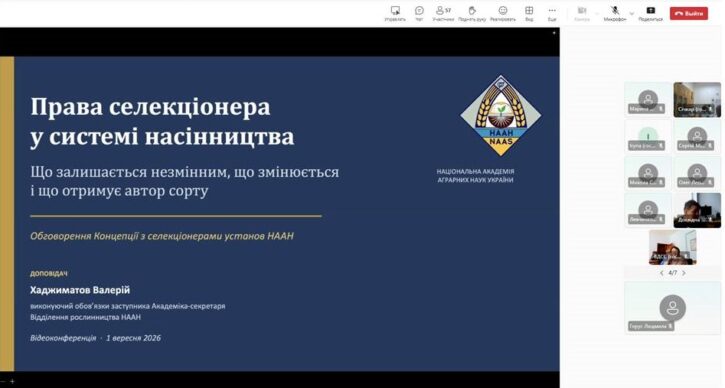Click the speaker name "Хаджиматов Валерій"
The image size is (725, 388).
coord(80,290)
